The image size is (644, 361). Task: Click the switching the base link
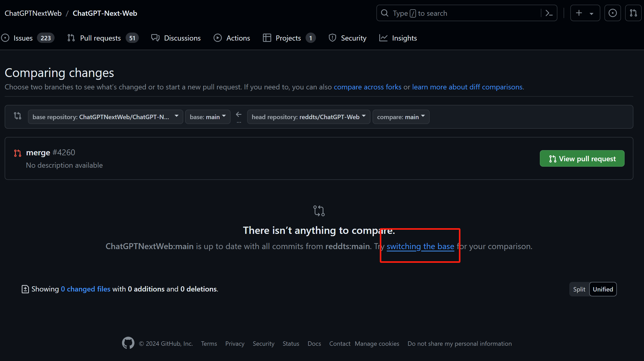pyautogui.click(x=420, y=246)
